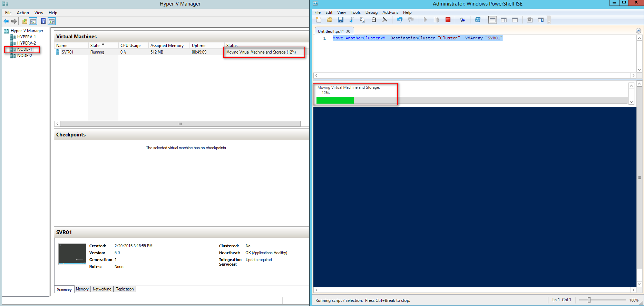Screen dimensions: 644x306
Task: Click the ISE zoom slider handle
Action: tap(589, 300)
